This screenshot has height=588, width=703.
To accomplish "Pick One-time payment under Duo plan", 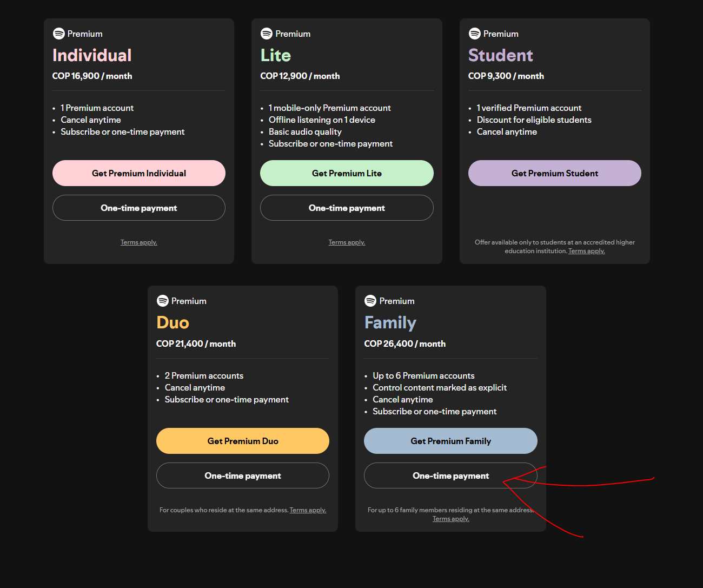I will click(243, 475).
